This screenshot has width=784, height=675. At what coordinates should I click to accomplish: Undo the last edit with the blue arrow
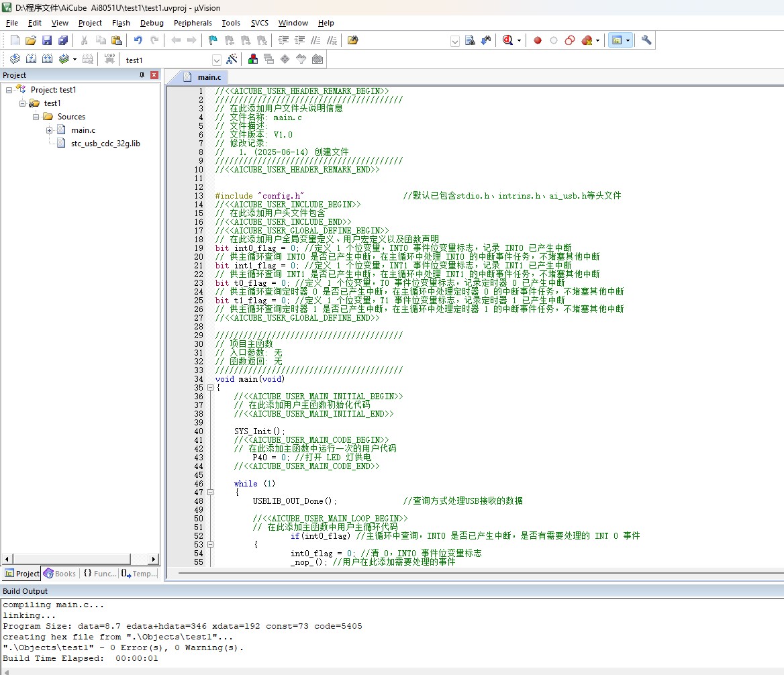(138, 40)
